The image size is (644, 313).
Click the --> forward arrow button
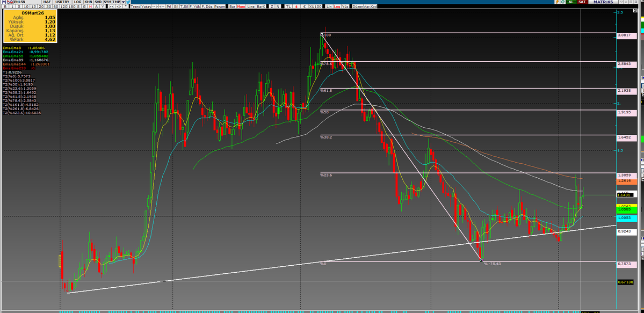155,6
